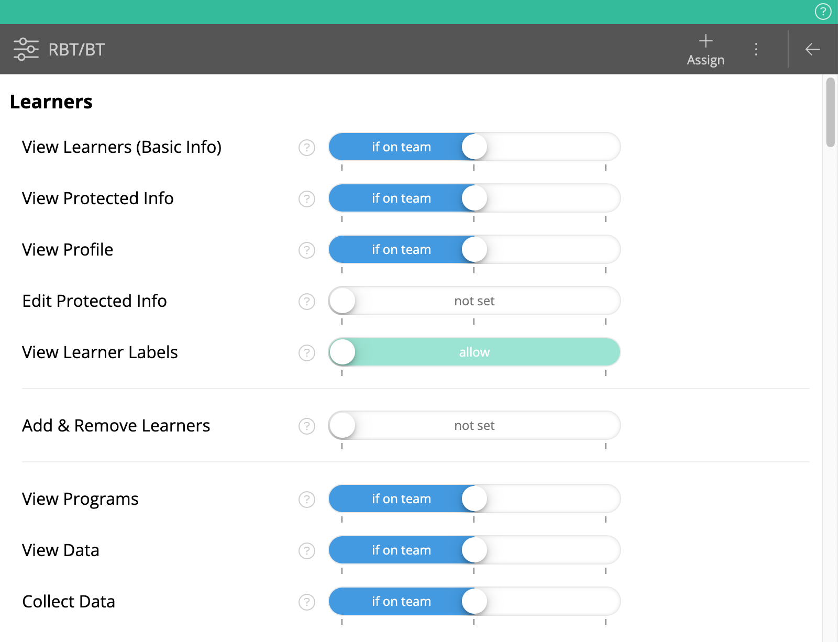Click help icon beside Add & Remove Learners
This screenshot has height=642, width=840.
point(307,426)
